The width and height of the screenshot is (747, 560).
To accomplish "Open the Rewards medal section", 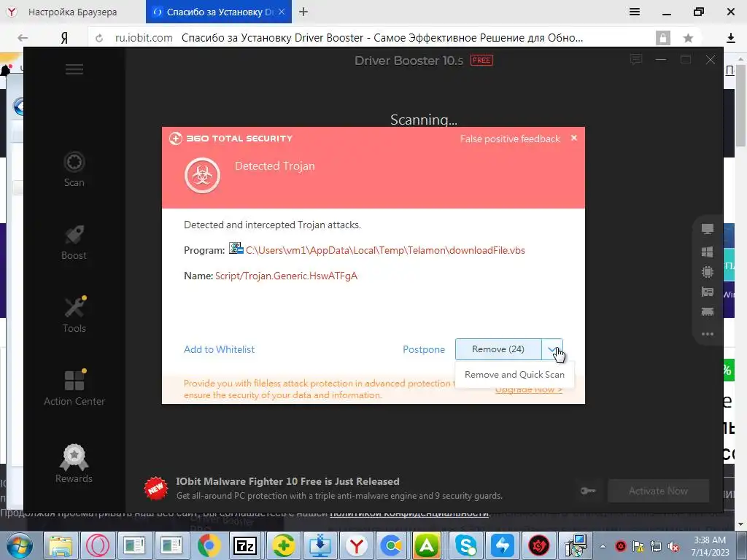I will [x=74, y=464].
